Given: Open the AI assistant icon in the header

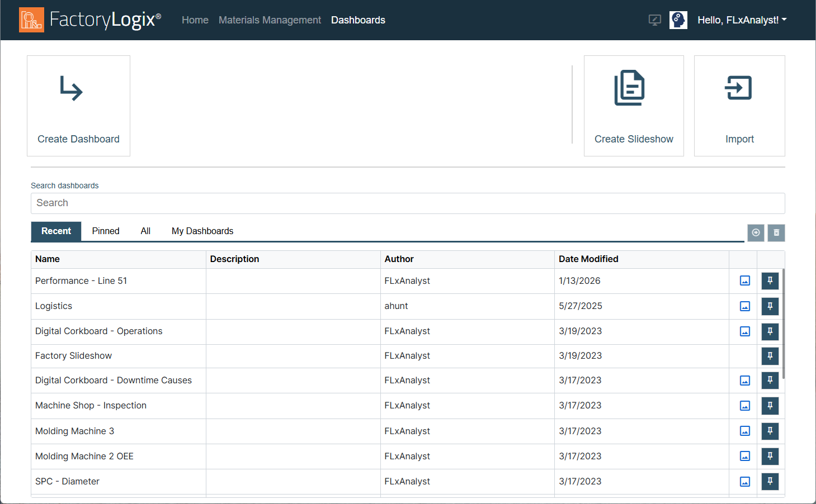Looking at the screenshot, I should 678,20.
